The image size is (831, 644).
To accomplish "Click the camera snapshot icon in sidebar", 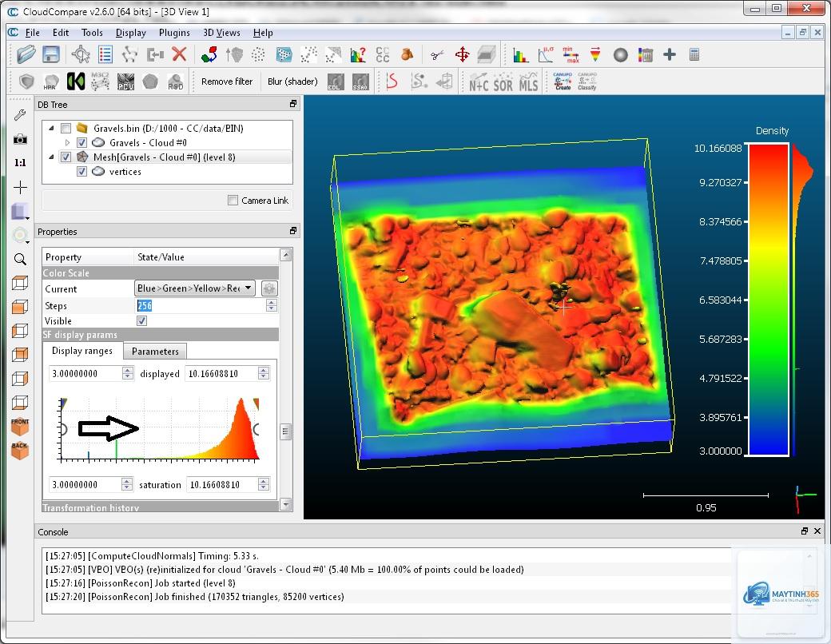I will (20, 139).
